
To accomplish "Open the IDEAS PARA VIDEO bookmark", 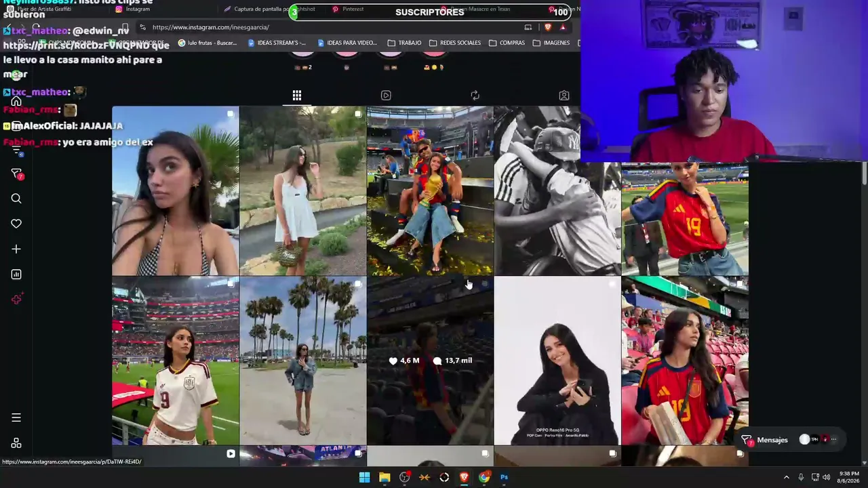I will [347, 43].
